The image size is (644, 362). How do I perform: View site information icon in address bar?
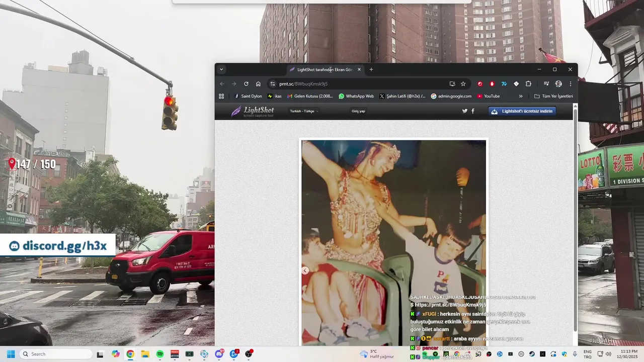coord(273,84)
